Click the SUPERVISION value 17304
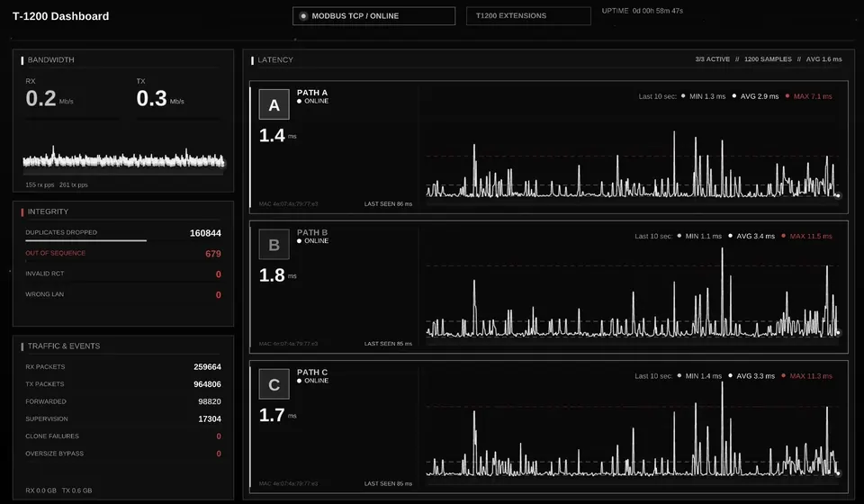Viewport: 864px width, 504px height. [210, 419]
